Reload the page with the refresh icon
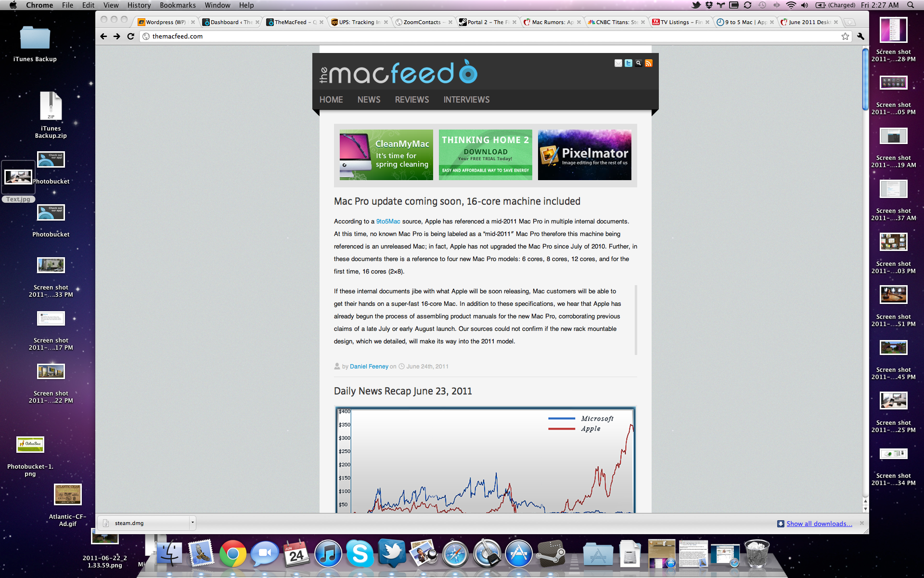Screen dimensions: 924x578 130,36
